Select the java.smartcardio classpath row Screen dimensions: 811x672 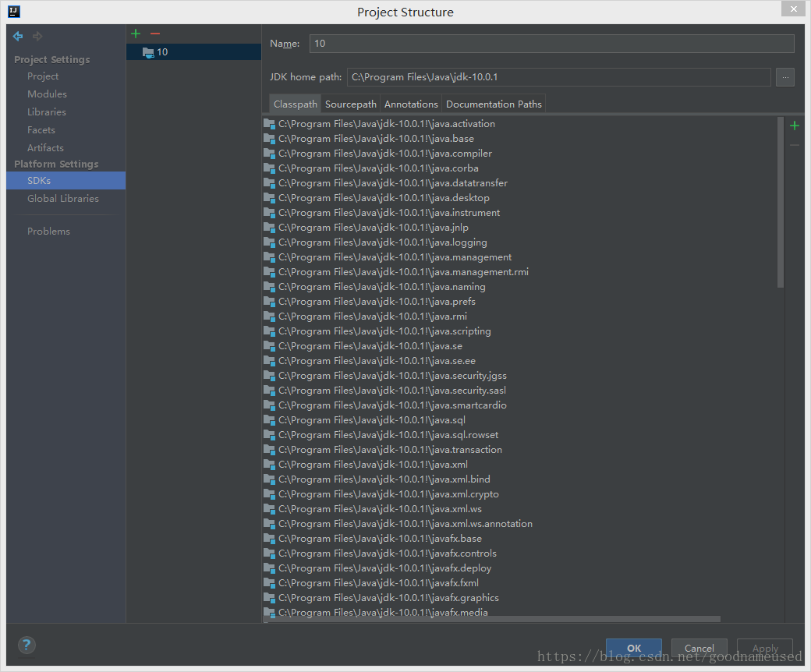click(520, 405)
